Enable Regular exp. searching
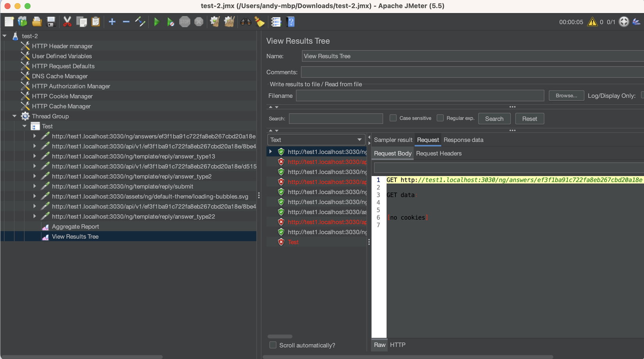644x359 pixels. click(x=440, y=118)
